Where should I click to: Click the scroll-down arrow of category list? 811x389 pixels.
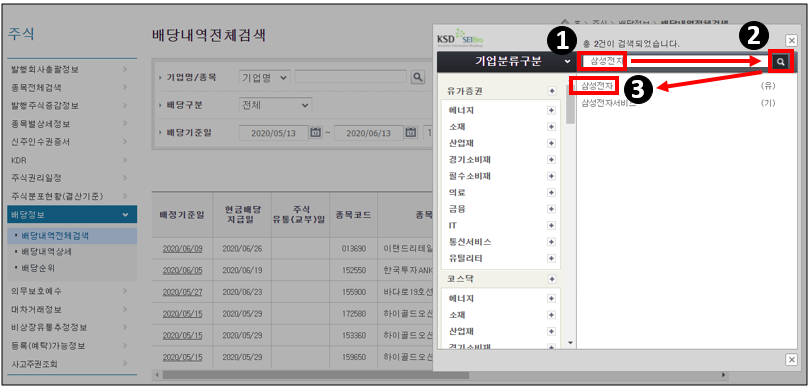point(570,342)
